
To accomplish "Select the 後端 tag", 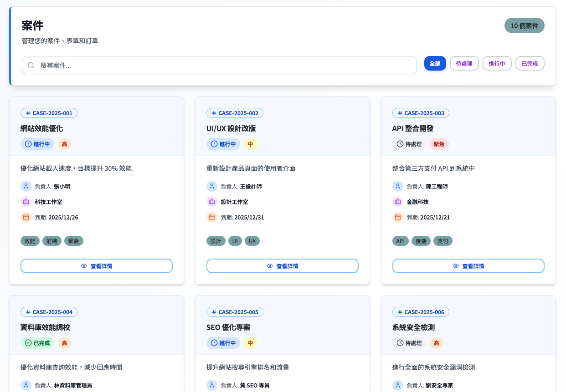I will (421, 241).
